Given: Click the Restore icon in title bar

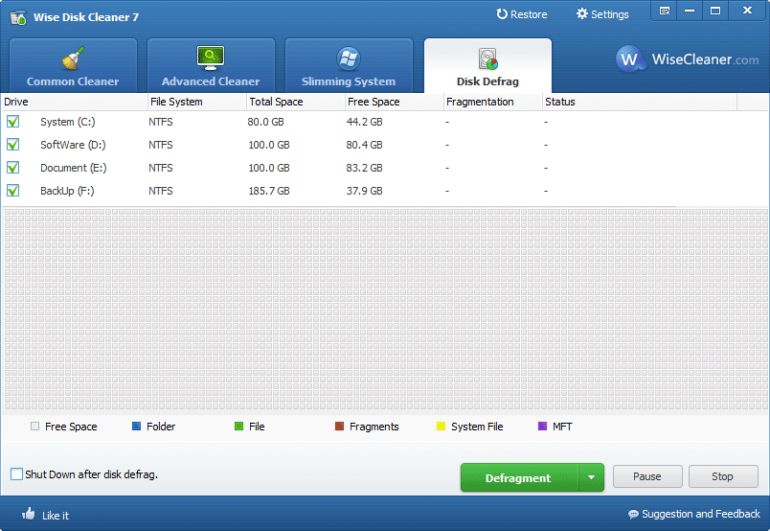Looking at the screenshot, I should click(502, 14).
